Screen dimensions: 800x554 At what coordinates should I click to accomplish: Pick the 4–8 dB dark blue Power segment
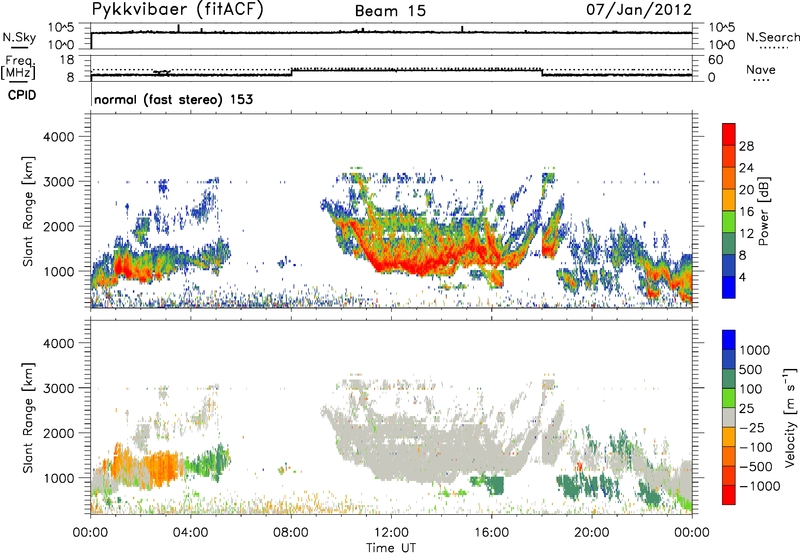(x=729, y=265)
